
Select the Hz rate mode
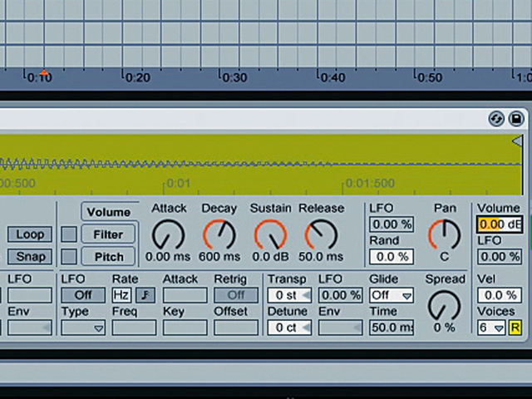(121, 295)
